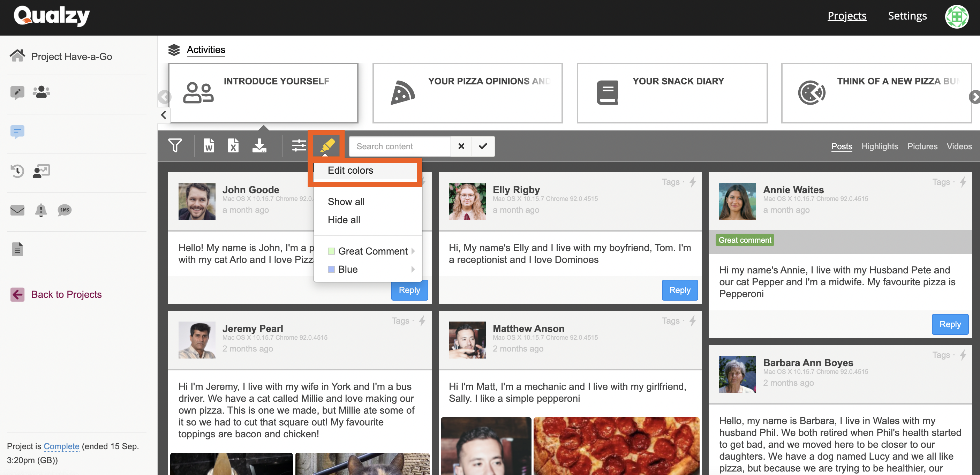Open participants group icon in sidebar
The image size is (980, 475).
coord(41,92)
